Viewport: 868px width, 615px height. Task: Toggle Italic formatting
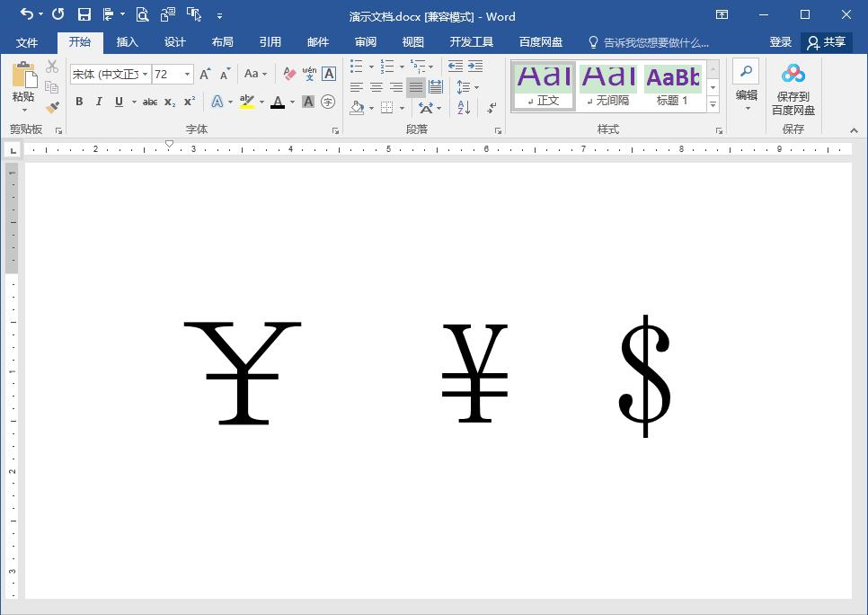click(99, 102)
